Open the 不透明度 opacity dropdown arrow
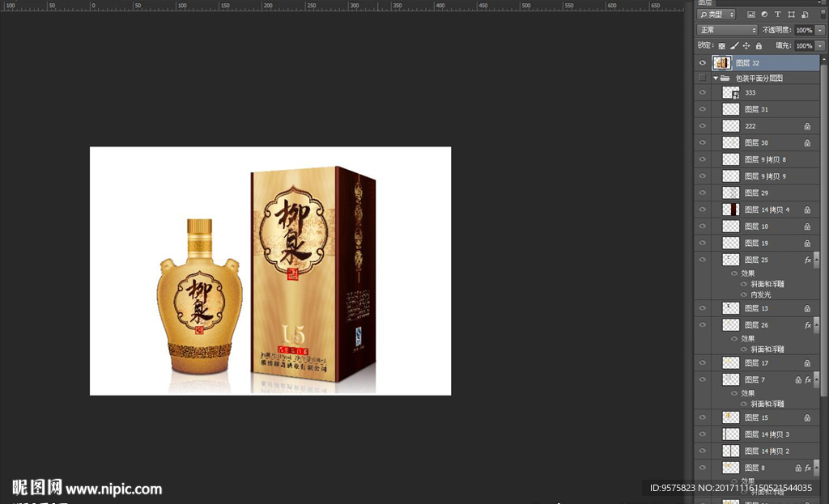The width and height of the screenshot is (829, 504). coord(819,30)
